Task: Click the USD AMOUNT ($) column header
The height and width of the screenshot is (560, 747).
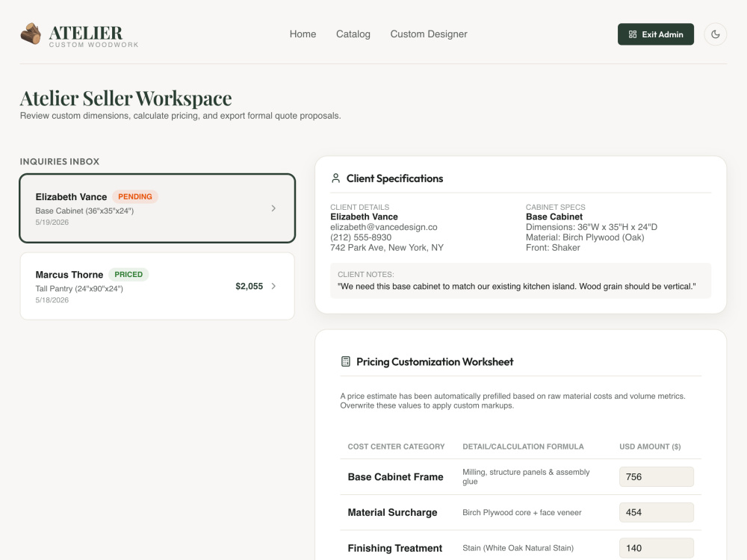Action: coord(650,447)
